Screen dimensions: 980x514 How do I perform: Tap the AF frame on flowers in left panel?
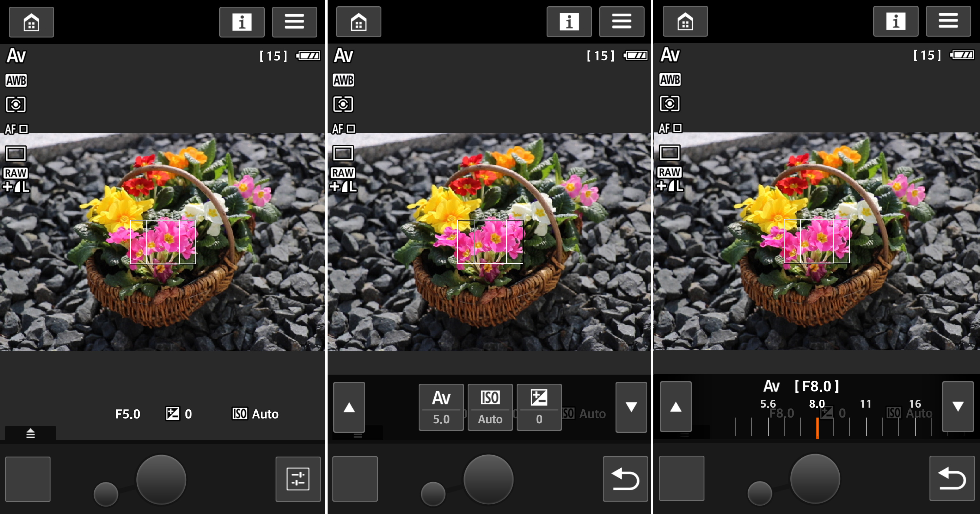coord(163,242)
